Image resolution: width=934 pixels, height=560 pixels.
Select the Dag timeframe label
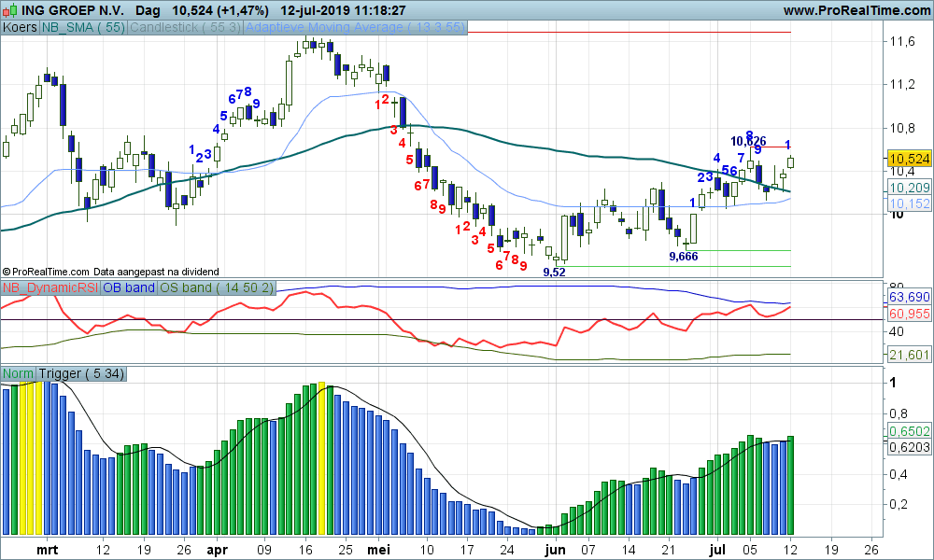click(x=148, y=10)
